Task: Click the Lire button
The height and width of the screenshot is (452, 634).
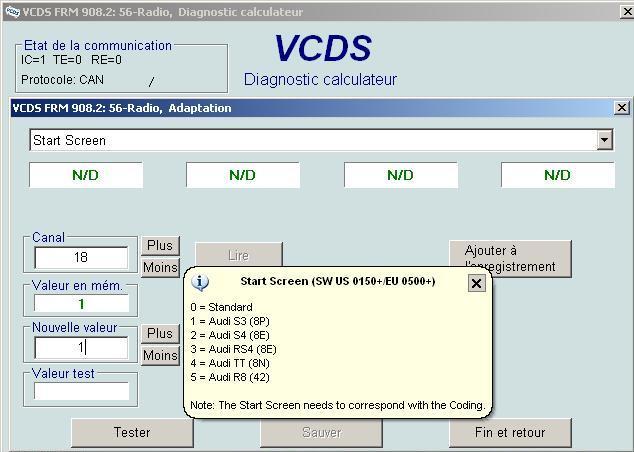Action: [x=238, y=255]
